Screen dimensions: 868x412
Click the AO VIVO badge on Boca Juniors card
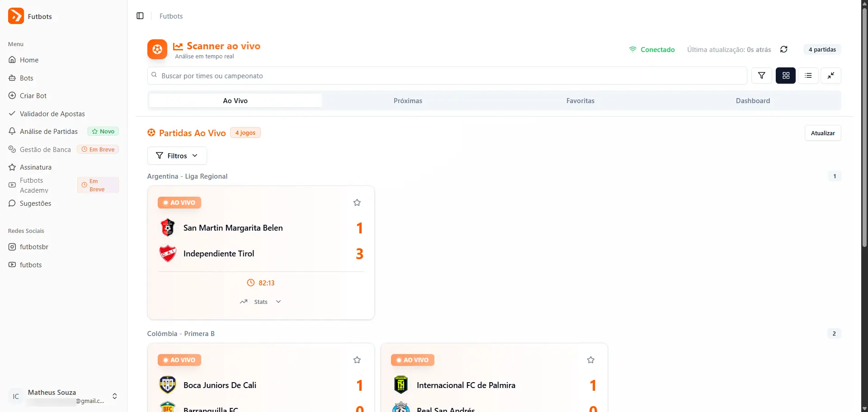[179, 360]
